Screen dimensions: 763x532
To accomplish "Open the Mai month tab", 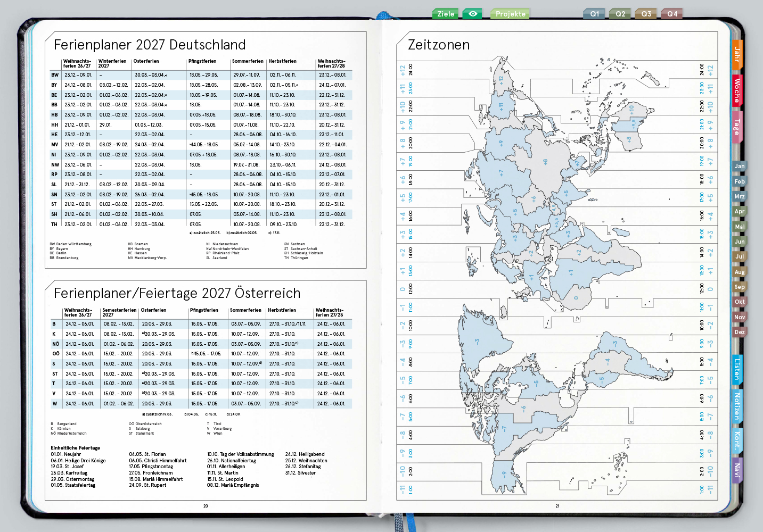I will (x=740, y=227).
